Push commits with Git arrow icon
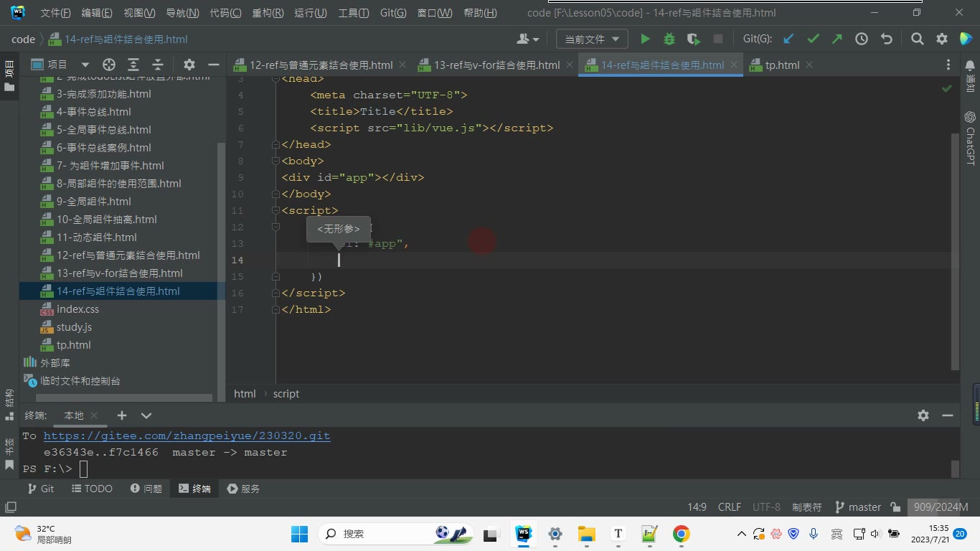 [x=837, y=39]
